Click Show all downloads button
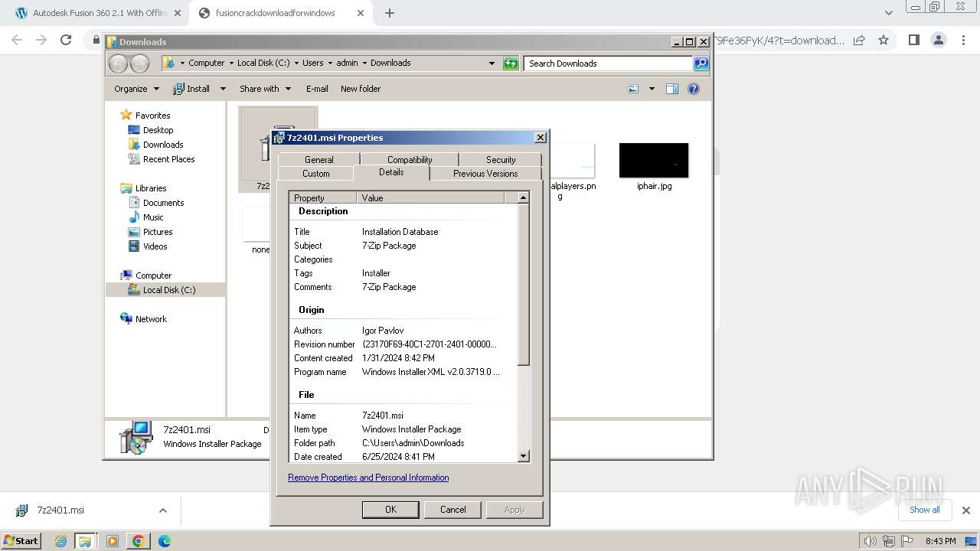 924,510
